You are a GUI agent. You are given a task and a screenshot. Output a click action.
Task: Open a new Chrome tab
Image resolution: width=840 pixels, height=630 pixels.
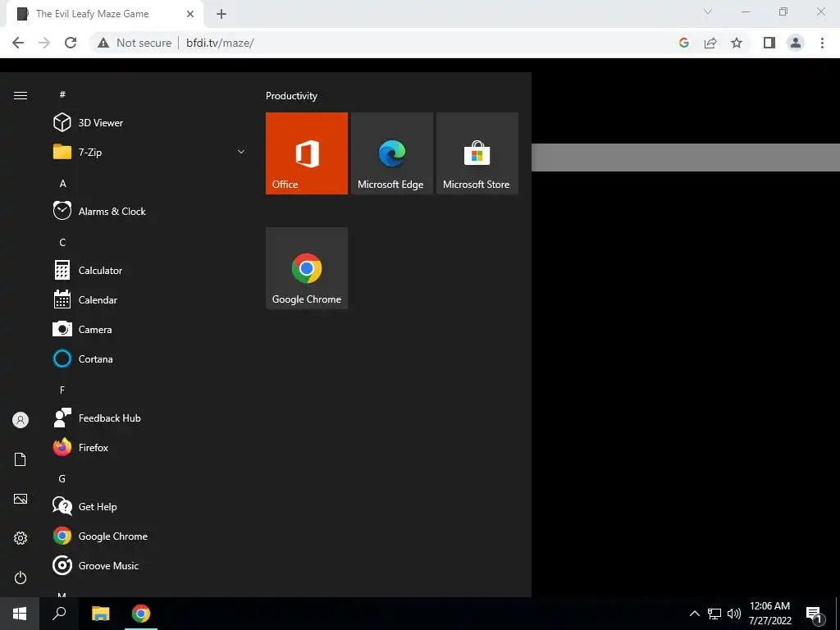[x=221, y=14]
